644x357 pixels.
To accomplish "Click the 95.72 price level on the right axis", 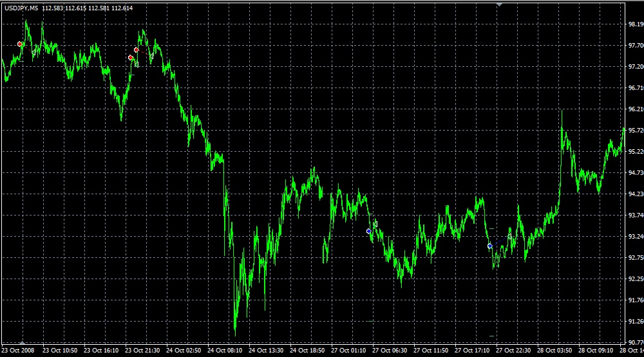I will click(x=634, y=131).
